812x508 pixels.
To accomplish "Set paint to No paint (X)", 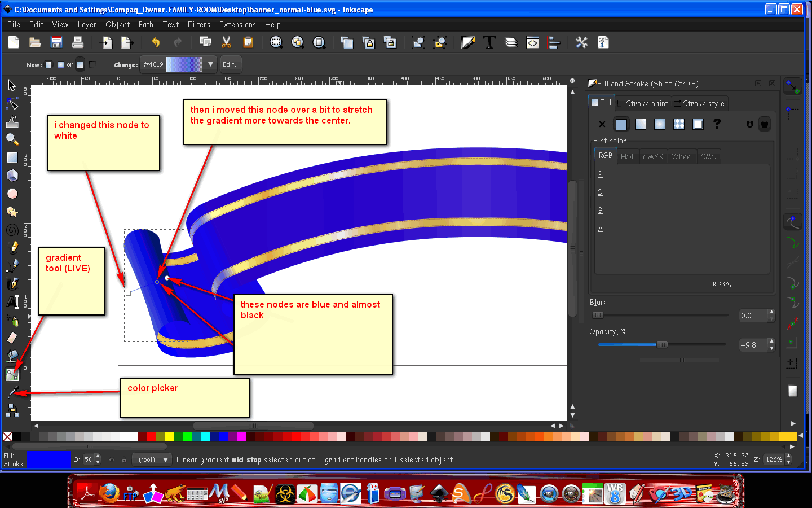I will click(x=602, y=124).
